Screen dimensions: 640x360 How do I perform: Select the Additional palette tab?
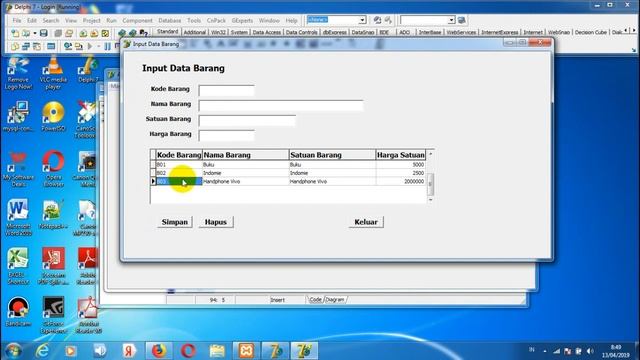click(195, 32)
